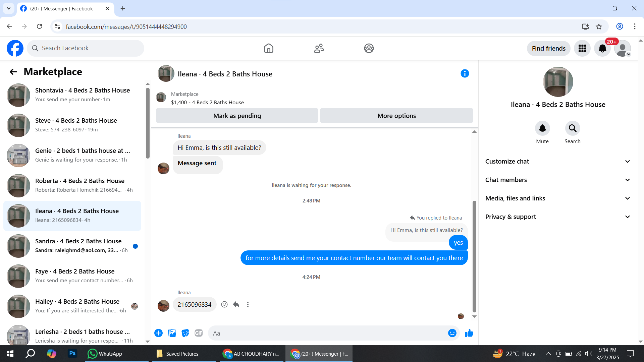The height and width of the screenshot is (362, 644).
Task: Expand Privacy & support section
Action: tap(558, 217)
